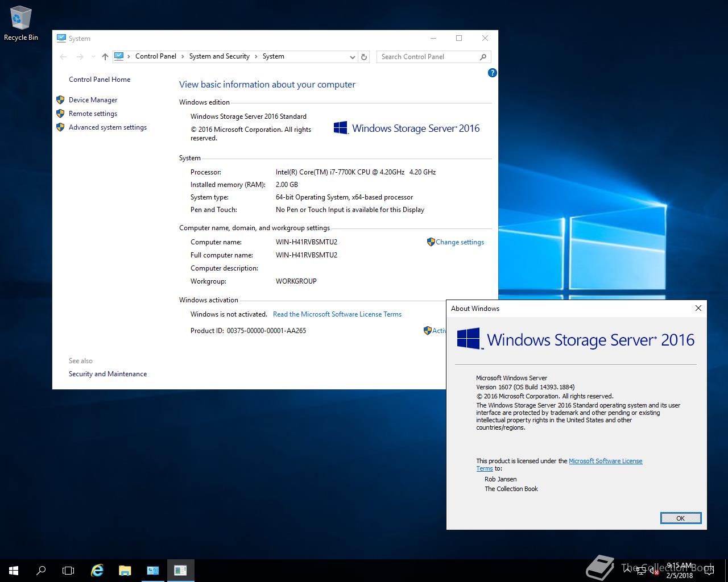Open Security and Maintenance link
This screenshot has width=728, height=582.
[x=107, y=374]
